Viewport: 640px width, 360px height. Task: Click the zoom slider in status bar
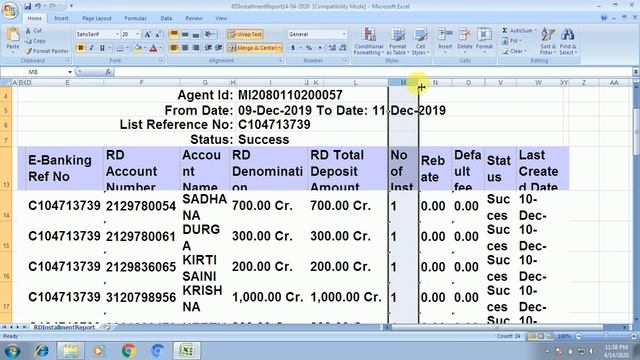tap(605, 336)
